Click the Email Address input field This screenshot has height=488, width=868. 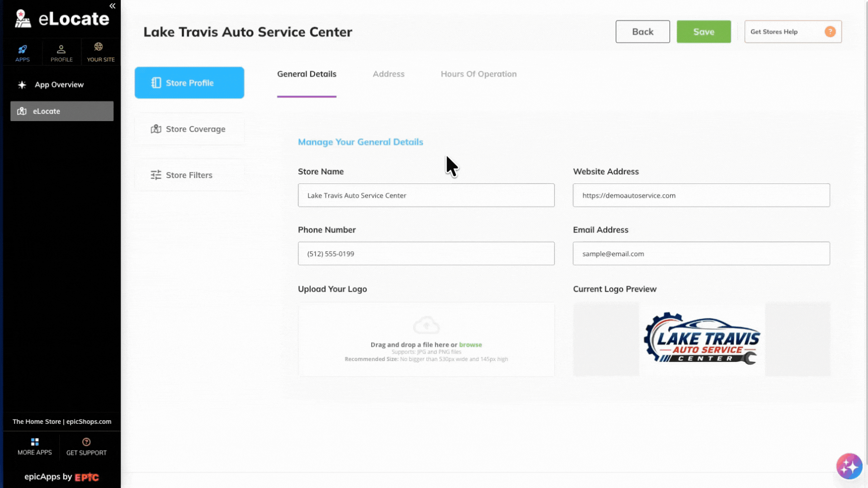pyautogui.click(x=701, y=253)
